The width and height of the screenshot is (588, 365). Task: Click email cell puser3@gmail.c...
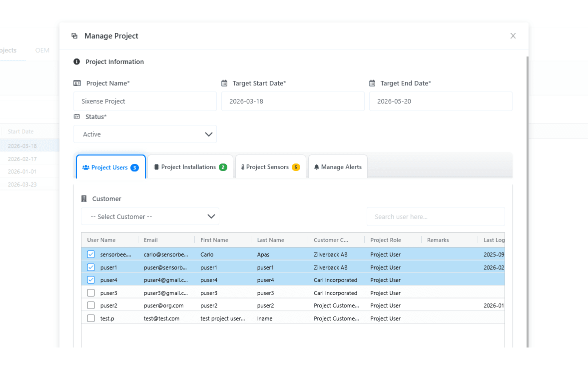pos(166,293)
